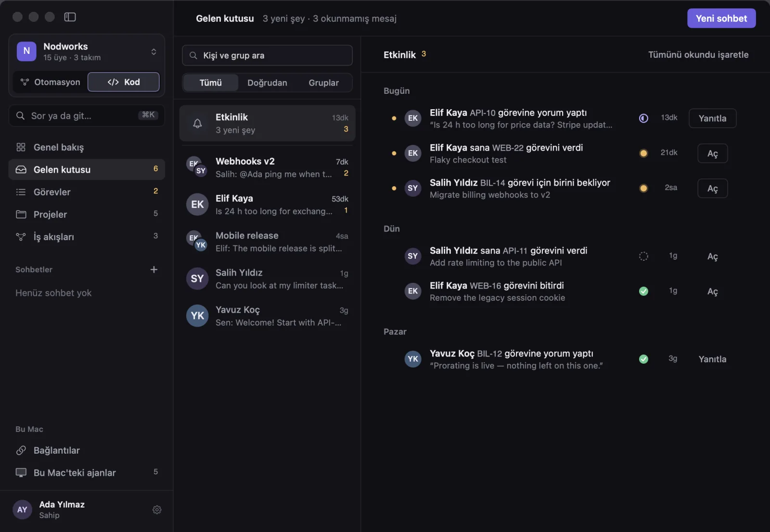Viewport: 770px width, 532px height.
Task: Select the Tümü filter tab
Action: point(211,83)
